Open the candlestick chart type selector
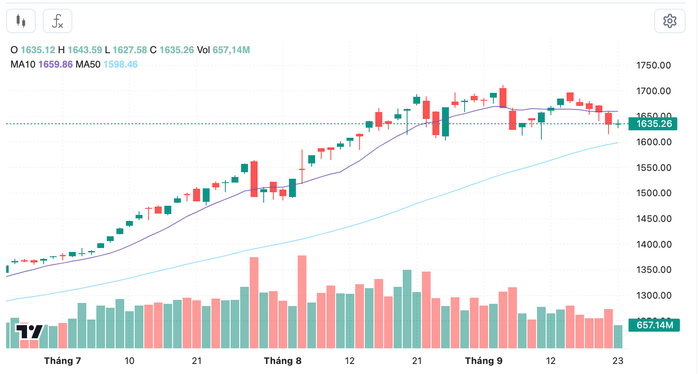This screenshot has width=700, height=374. coord(21,21)
